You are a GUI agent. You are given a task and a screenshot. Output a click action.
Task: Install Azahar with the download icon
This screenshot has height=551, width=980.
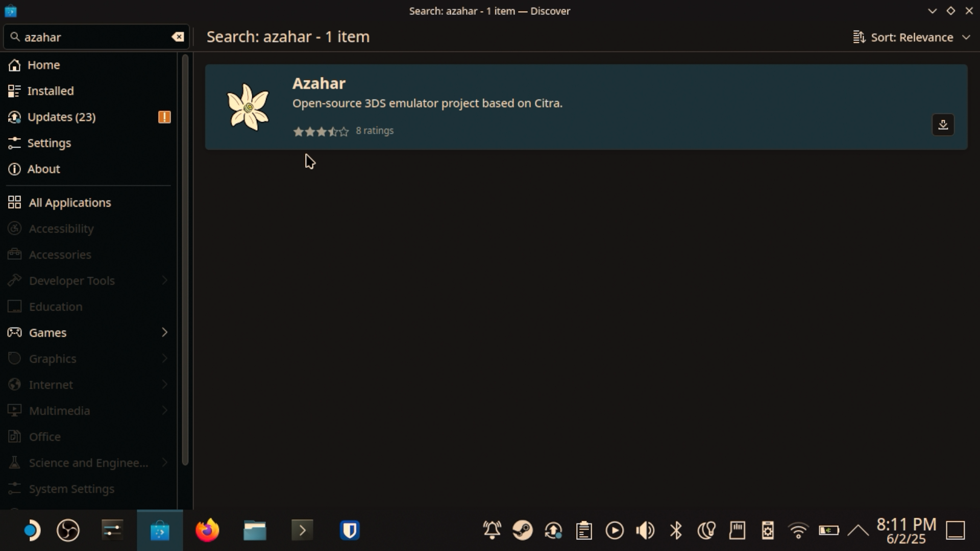tap(943, 124)
